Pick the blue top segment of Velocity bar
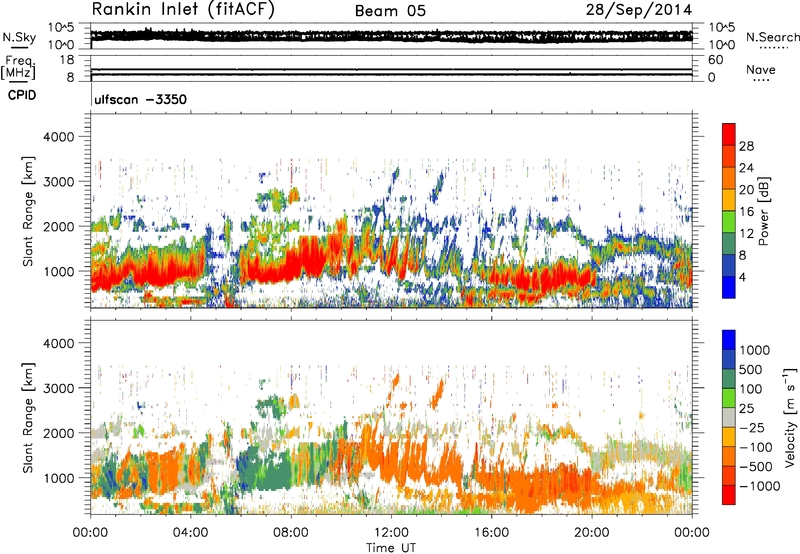Viewport: 800px width, 554px height. pyautogui.click(x=729, y=340)
